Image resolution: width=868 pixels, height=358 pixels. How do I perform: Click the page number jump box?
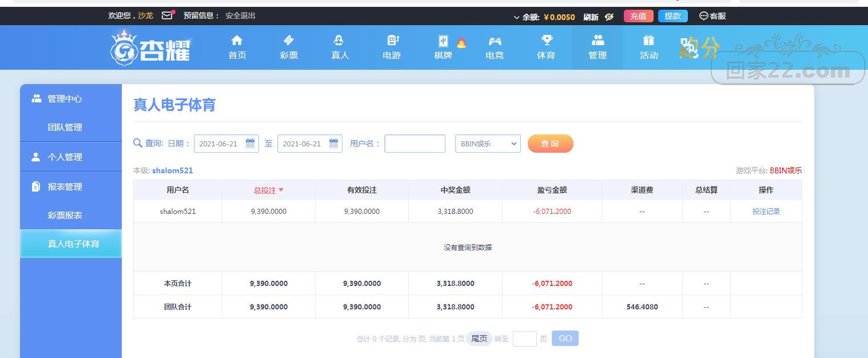tap(524, 339)
